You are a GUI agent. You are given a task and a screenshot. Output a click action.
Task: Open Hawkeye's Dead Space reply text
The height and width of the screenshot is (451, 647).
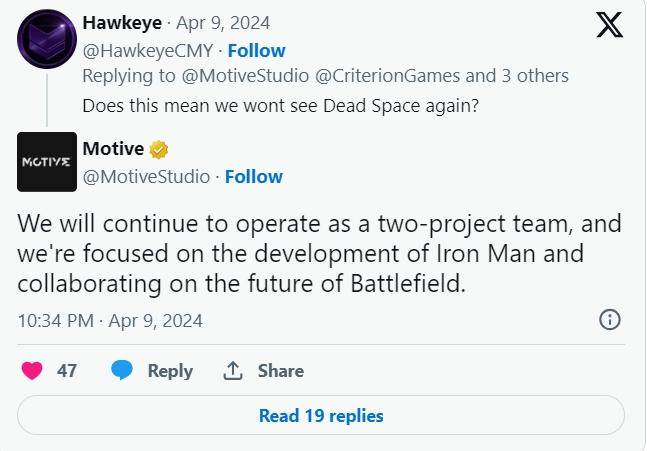[x=280, y=105]
